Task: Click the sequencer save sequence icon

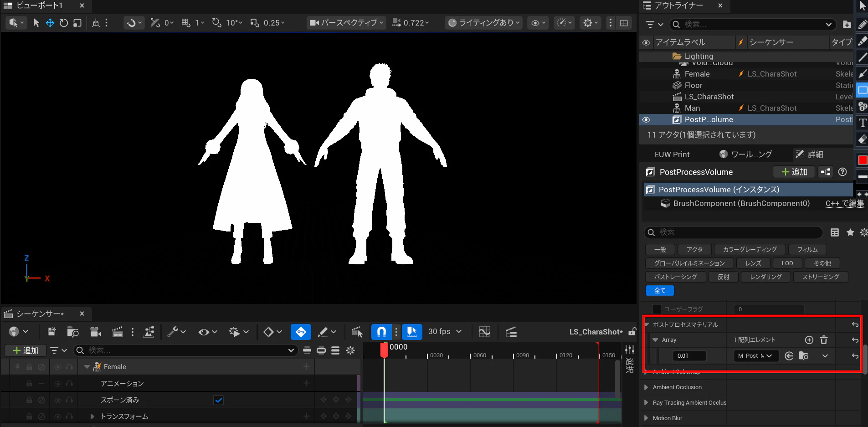Action: tap(51, 332)
